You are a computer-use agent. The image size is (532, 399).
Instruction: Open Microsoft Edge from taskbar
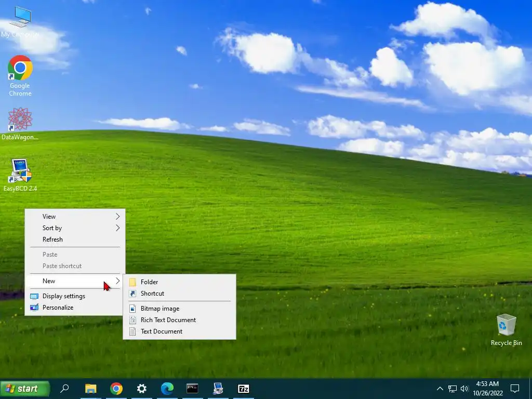(167, 389)
